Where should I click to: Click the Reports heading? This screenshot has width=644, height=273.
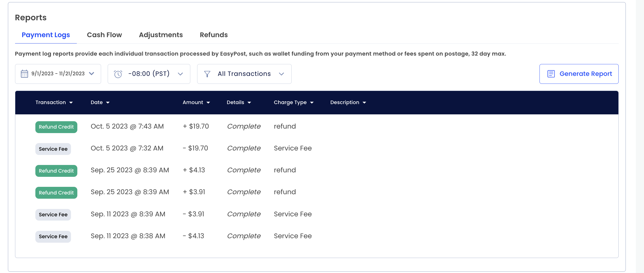tap(31, 18)
